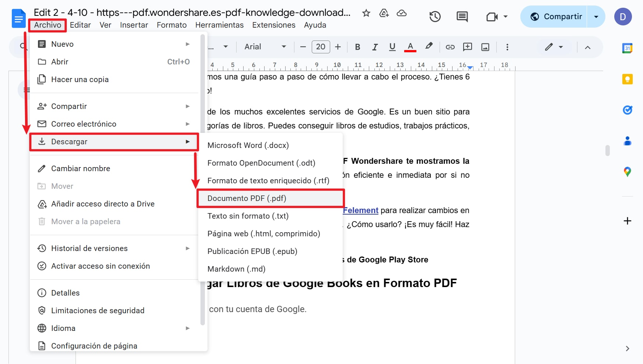Click the font size field showing 20

pyautogui.click(x=321, y=47)
